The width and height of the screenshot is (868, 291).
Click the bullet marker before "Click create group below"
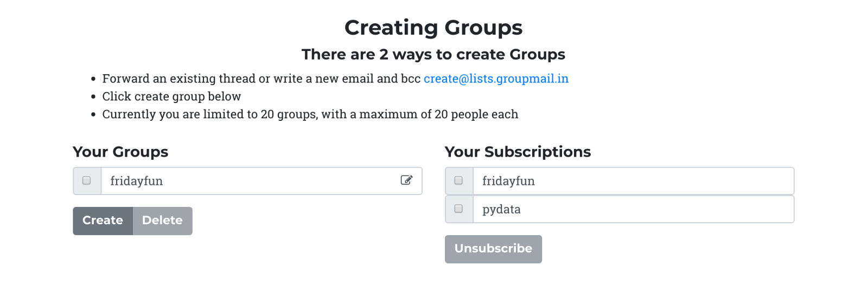pos(93,97)
